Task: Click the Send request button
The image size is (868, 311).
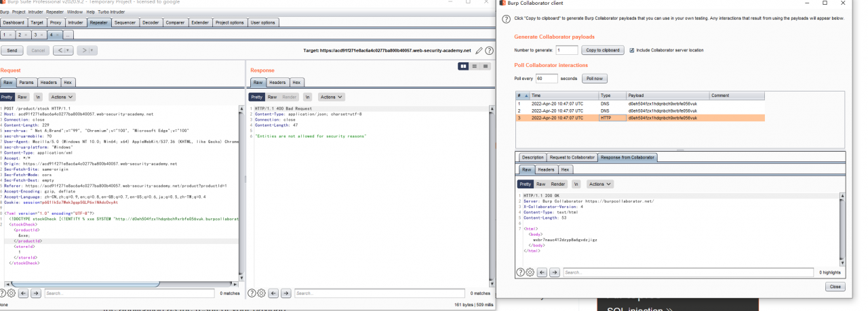Action: point(12,51)
